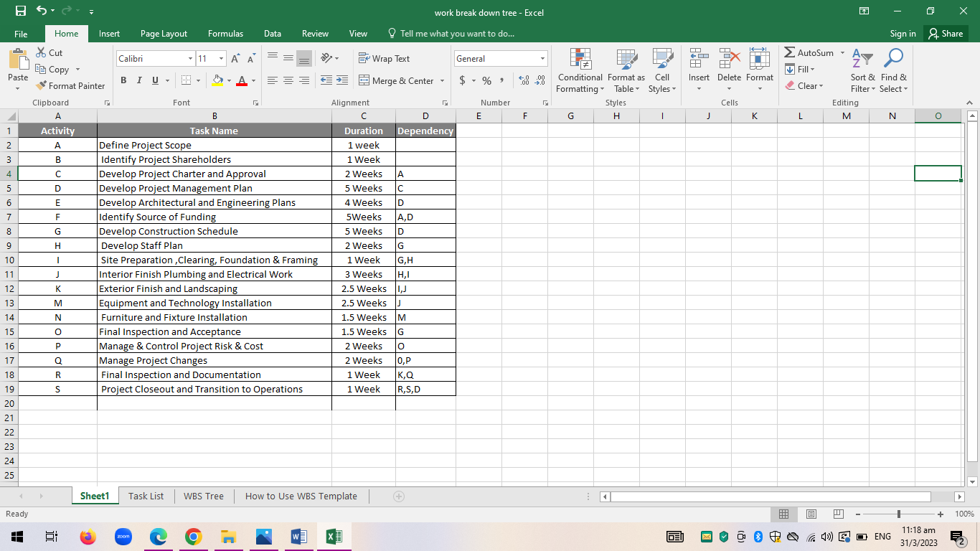
Task: Switch to Normal view in status bar
Action: coord(784,514)
